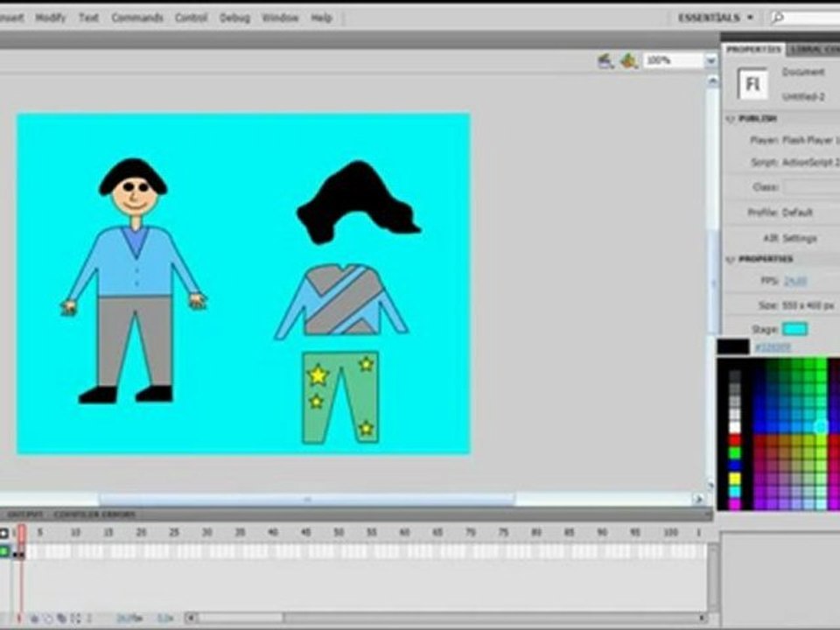Image resolution: width=840 pixels, height=630 pixels.
Task: Switch to the LIBRARY panel tab
Action: (815, 49)
